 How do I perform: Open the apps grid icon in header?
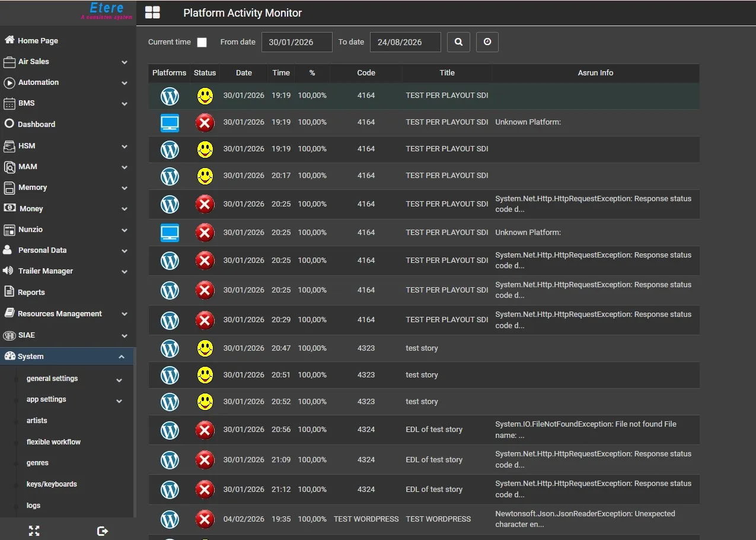click(152, 13)
